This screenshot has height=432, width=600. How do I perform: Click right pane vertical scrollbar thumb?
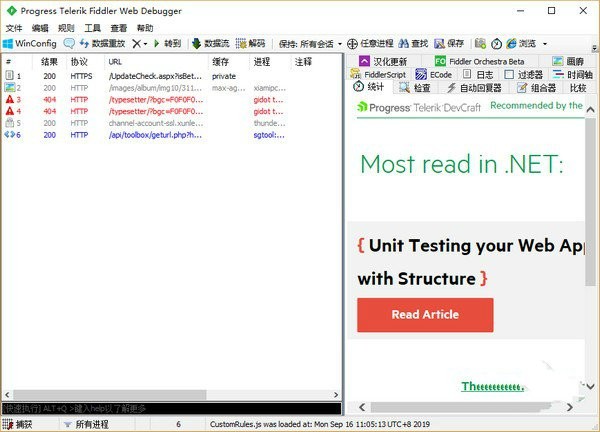(590, 202)
